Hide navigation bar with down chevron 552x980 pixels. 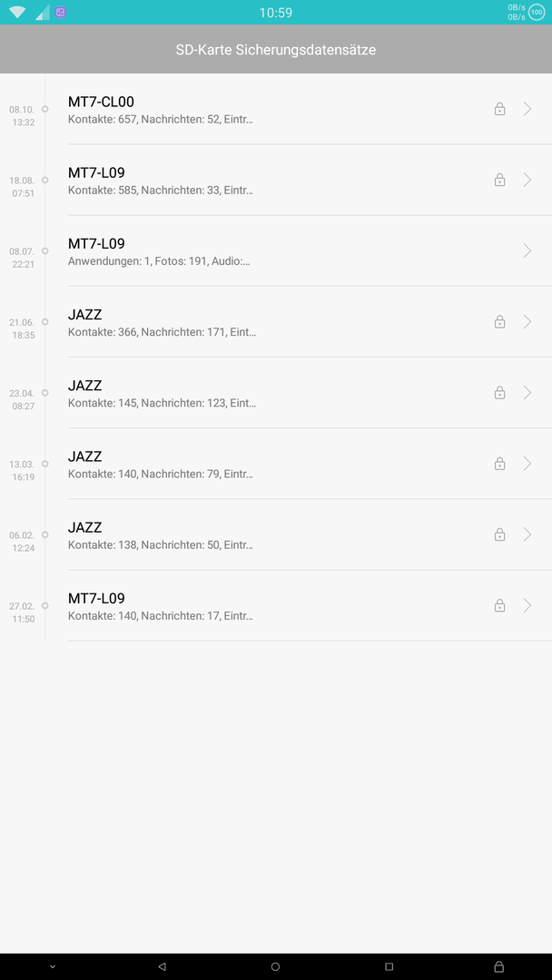(53, 966)
